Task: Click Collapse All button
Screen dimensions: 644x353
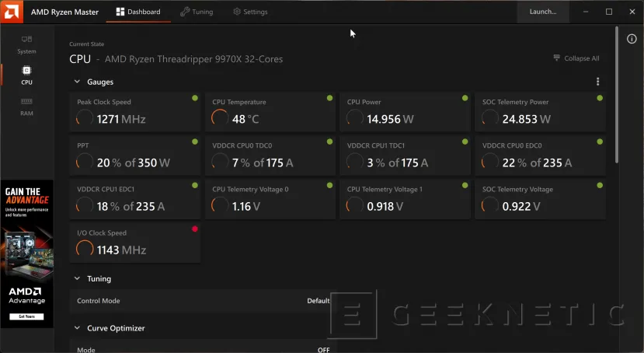Action: point(576,58)
